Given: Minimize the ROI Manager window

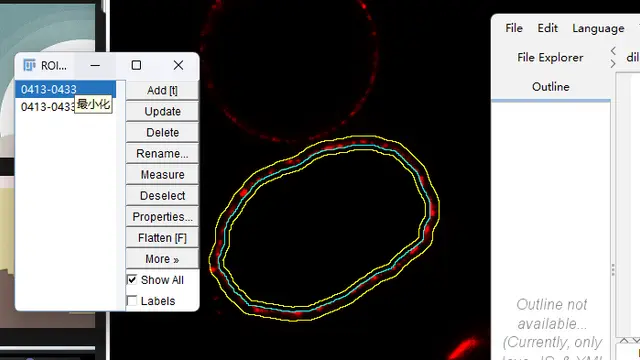Looking at the screenshot, I should pos(95,65).
